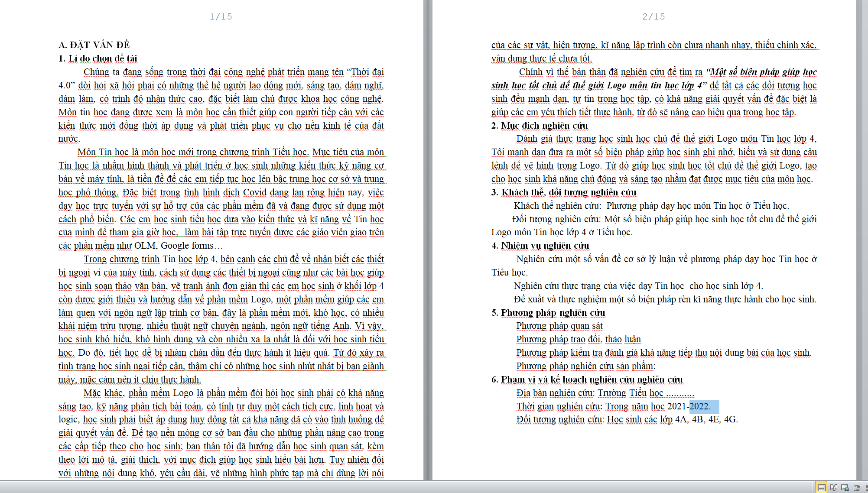
Task: Switch to Outline view
Action: [x=857, y=487]
